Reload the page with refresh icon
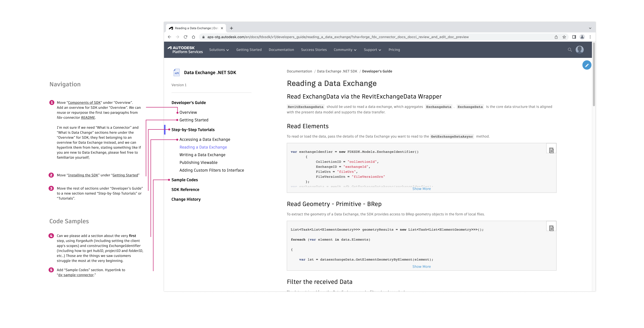Image resolution: width=644 pixels, height=328 pixels. point(186,37)
